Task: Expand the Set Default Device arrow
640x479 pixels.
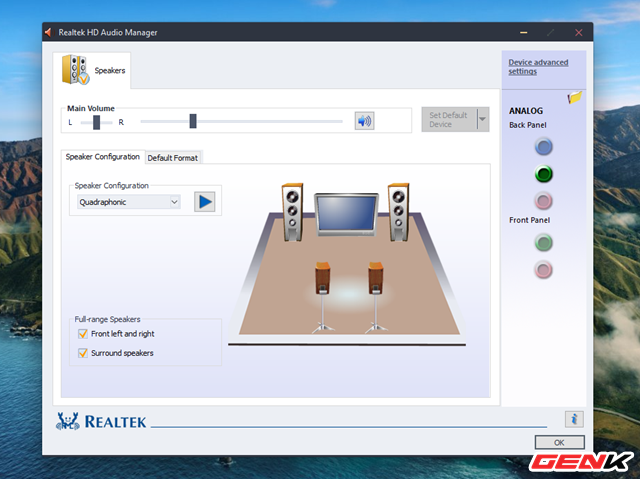Action: pos(482,120)
